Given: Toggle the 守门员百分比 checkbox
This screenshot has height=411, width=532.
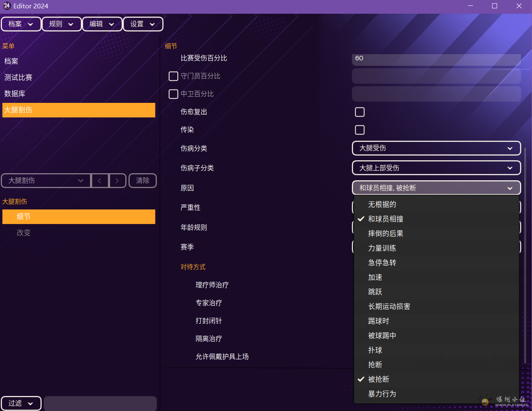Looking at the screenshot, I should point(173,76).
